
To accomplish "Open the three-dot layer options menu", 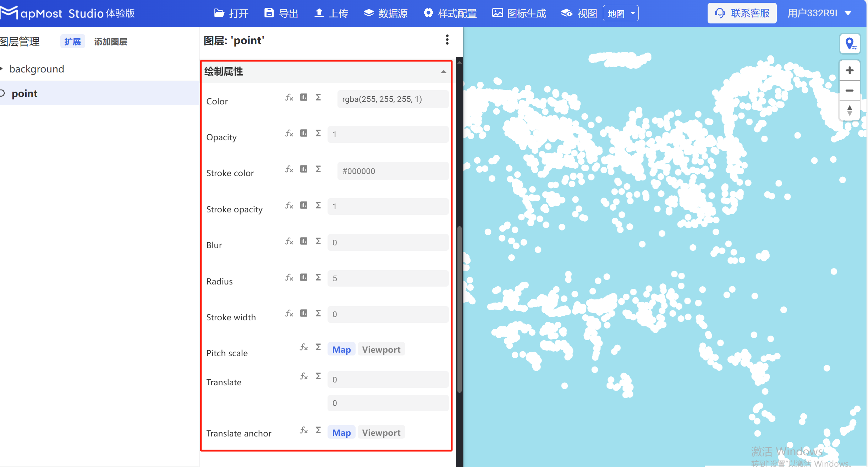I will coord(447,40).
